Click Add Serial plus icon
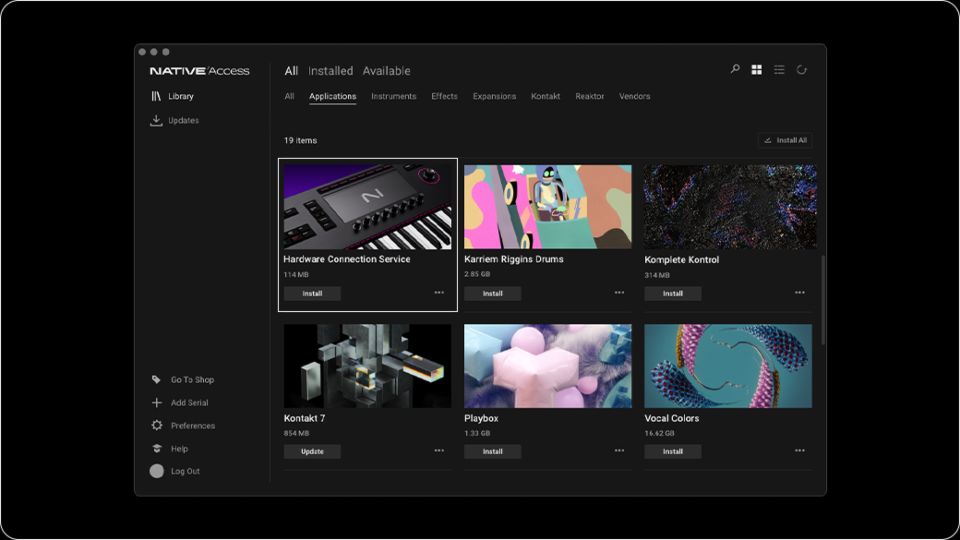 pyautogui.click(x=156, y=403)
